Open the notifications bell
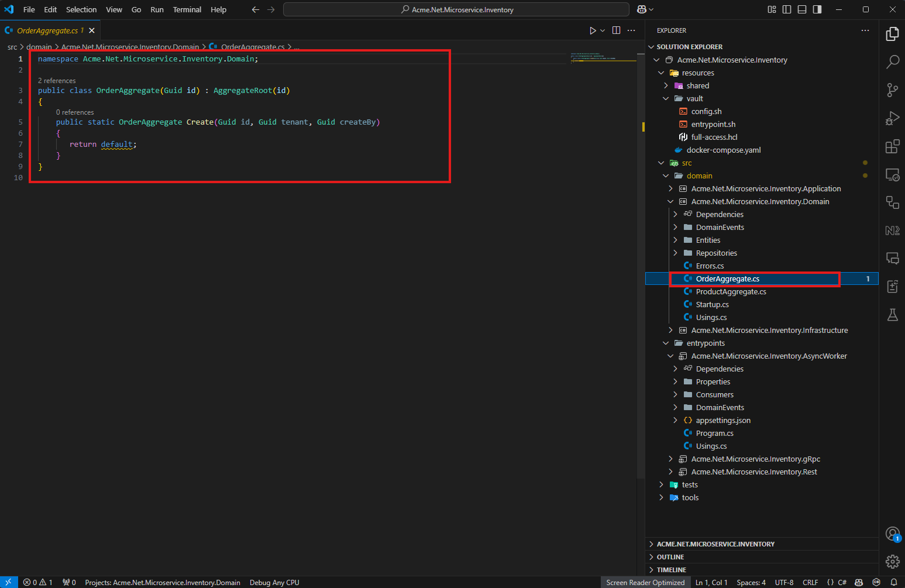905x588 pixels. click(894, 582)
